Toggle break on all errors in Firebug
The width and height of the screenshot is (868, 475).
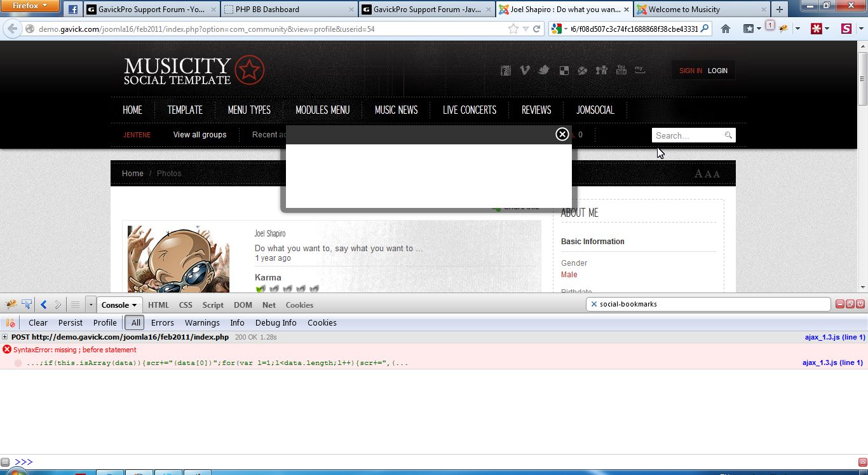pyautogui.click(x=10, y=323)
